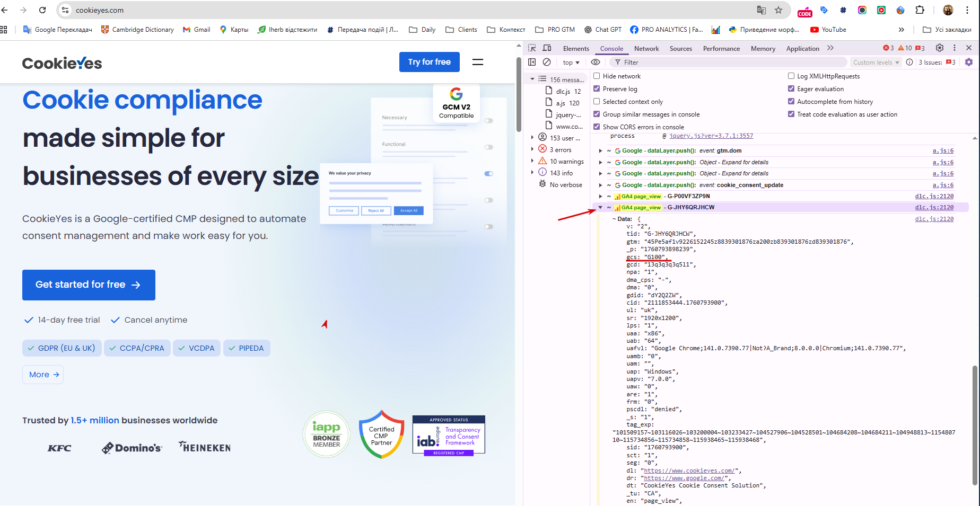The image size is (980, 506).
Task: Show or hide the console sidebar
Action: [532, 62]
